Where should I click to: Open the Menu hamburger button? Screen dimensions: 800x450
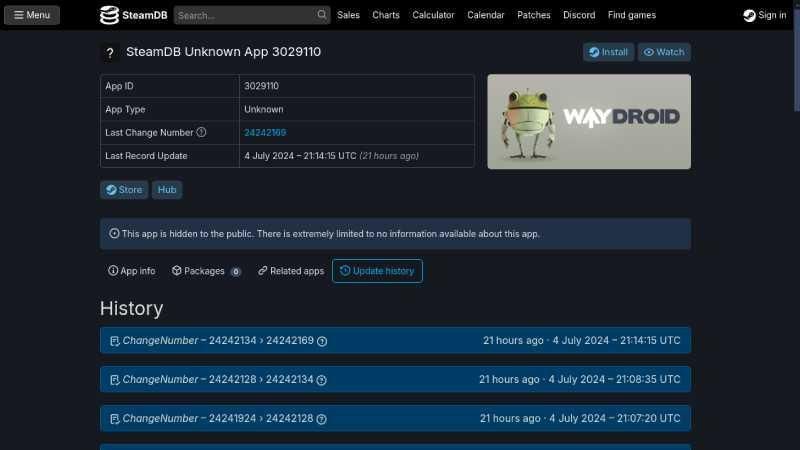click(x=32, y=15)
